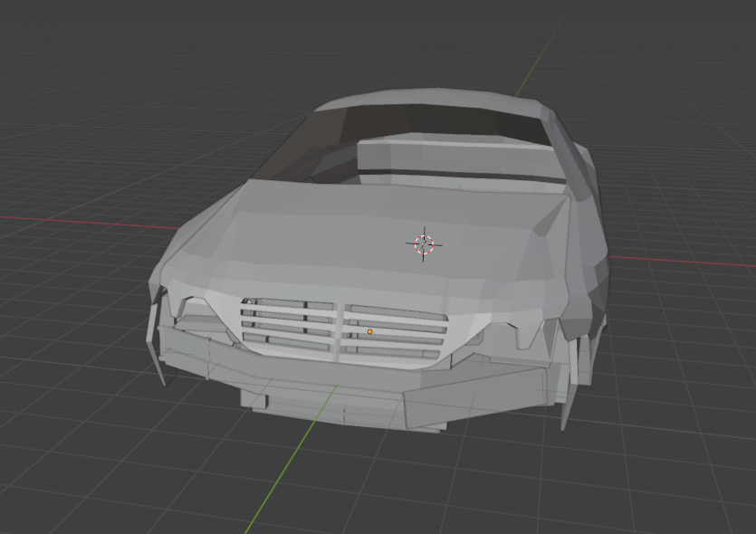The width and height of the screenshot is (756, 534).
Task: Select the car's right side fender
Action: pyautogui.click(x=579, y=253)
